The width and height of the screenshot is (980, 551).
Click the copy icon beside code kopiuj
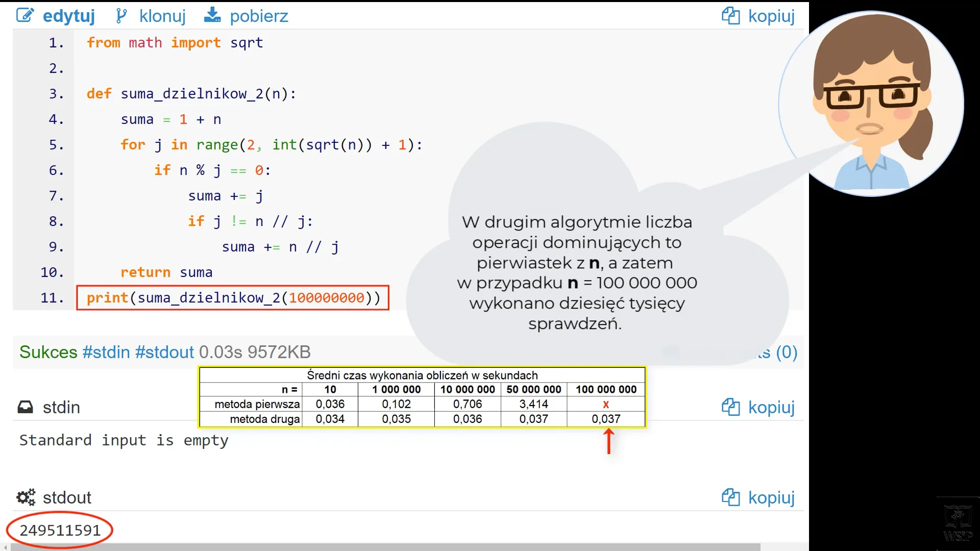click(730, 16)
